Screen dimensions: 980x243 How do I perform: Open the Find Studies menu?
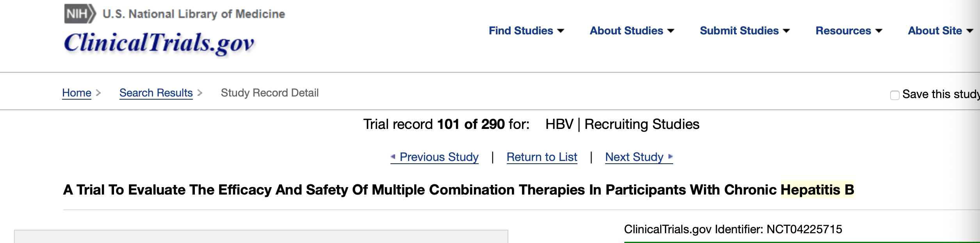[x=521, y=31]
